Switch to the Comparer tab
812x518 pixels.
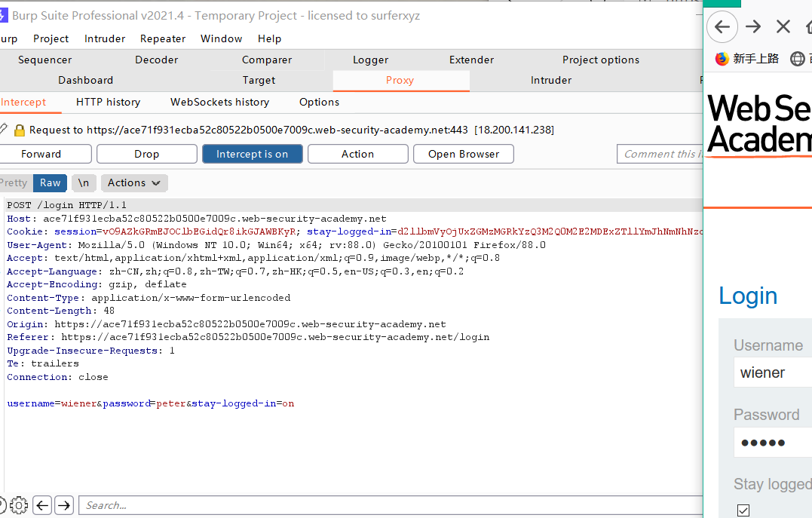point(267,60)
